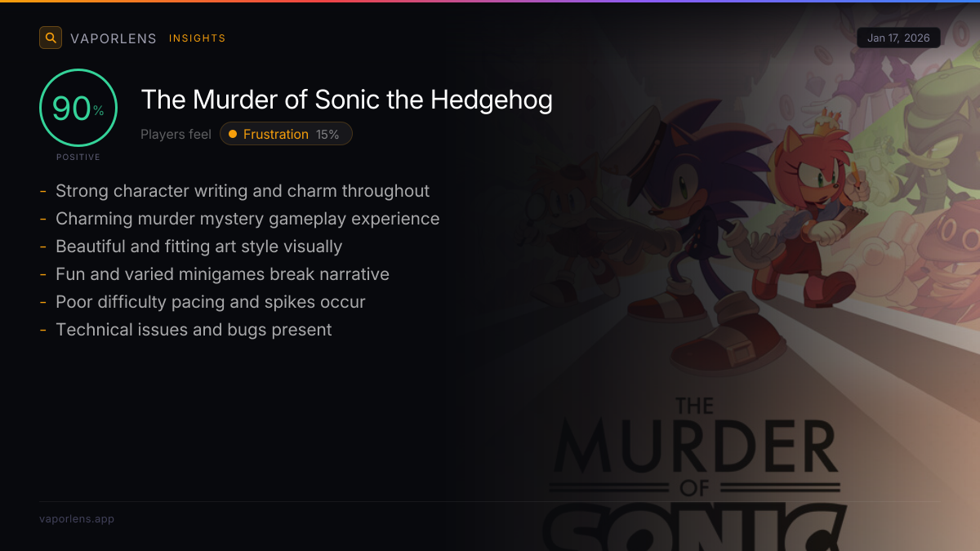Click the game title heading

pyautogui.click(x=346, y=100)
